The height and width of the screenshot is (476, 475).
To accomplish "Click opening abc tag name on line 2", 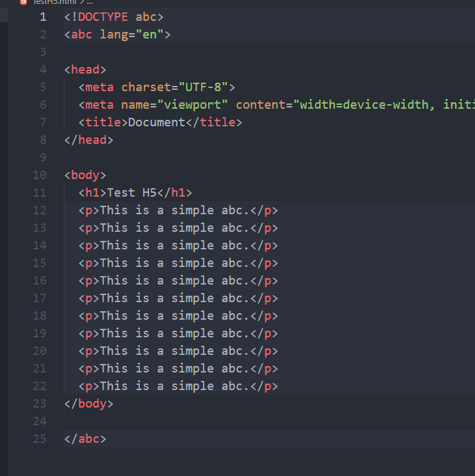I will tap(81, 35).
